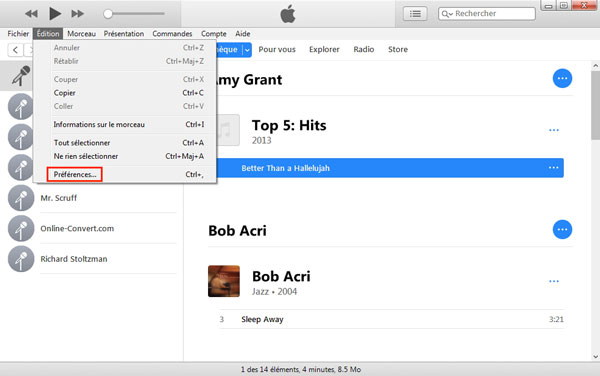The image size is (600, 376).
Task: Click the Rechercher search field
Action: (487, 13)
